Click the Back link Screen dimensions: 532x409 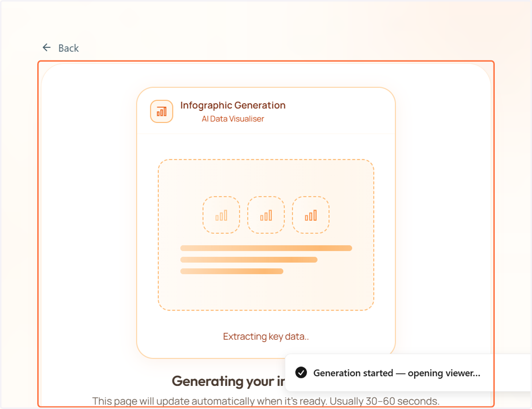point(60,48)
